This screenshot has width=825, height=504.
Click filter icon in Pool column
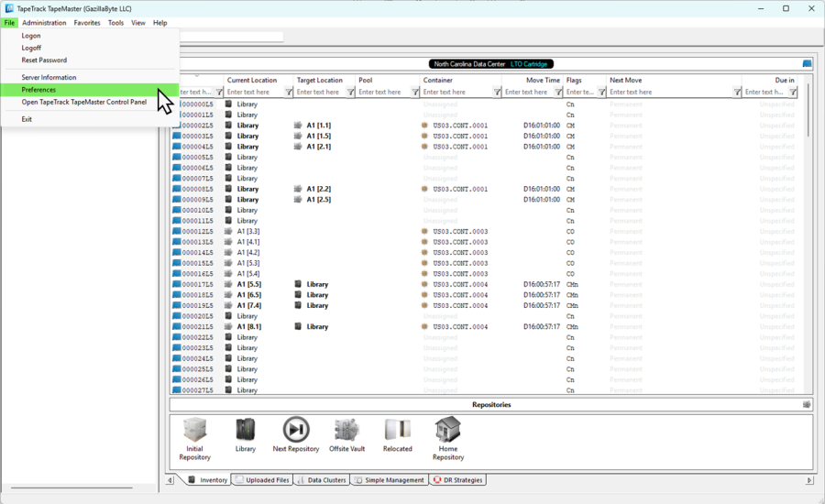tap(414, 92)
